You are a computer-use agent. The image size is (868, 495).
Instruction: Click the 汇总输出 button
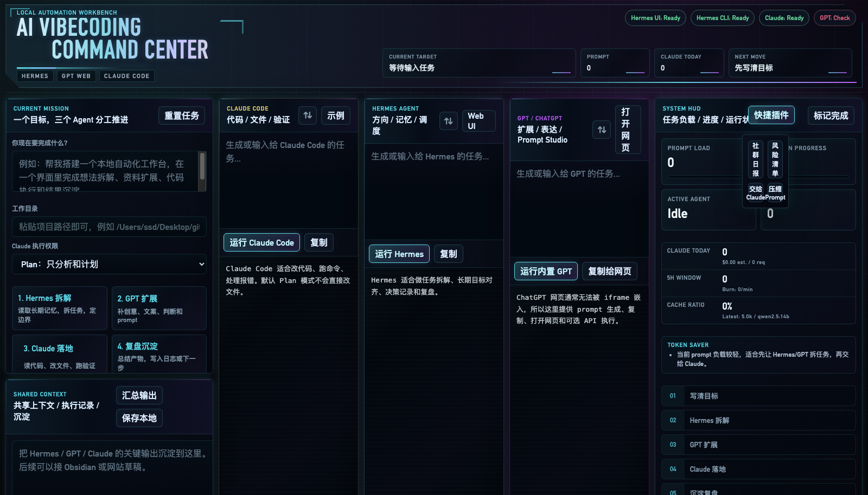click(x=139, y=395)
